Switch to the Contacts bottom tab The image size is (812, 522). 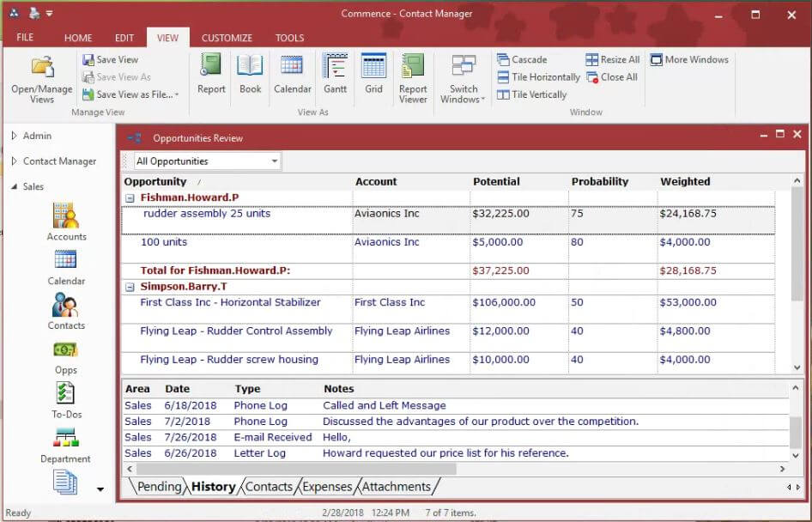pos(269,487)
